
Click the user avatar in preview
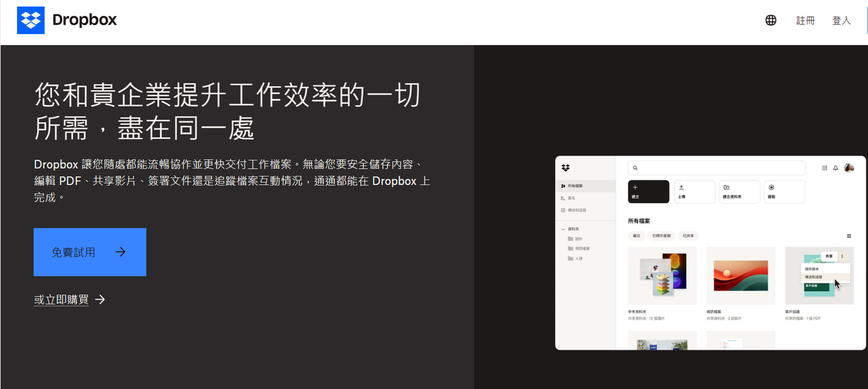pyautogui.click(x=849, y=168)
